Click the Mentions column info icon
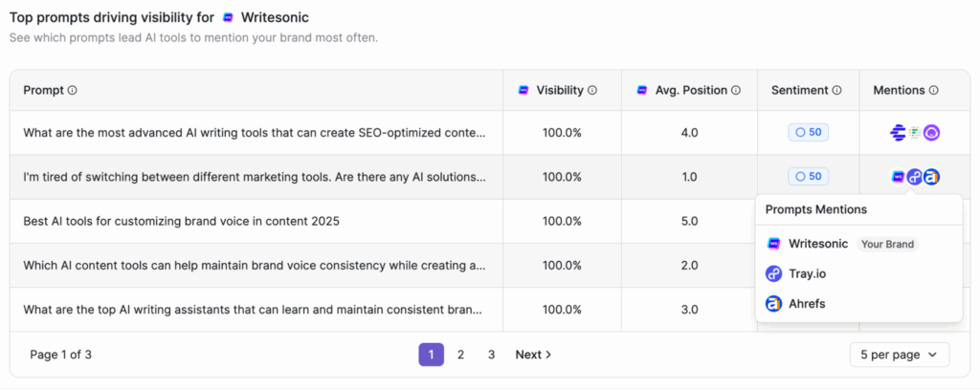The width and height of the screenshot is (980, 390). point(934,91)
